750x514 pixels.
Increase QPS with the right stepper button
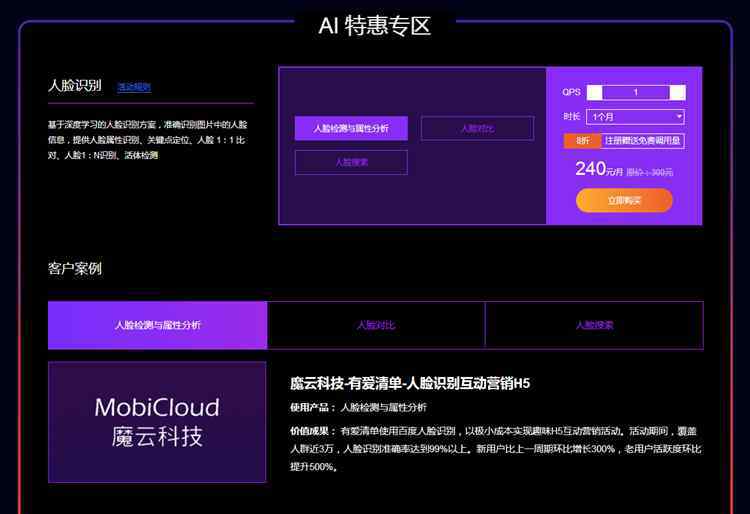click(677, 92)
